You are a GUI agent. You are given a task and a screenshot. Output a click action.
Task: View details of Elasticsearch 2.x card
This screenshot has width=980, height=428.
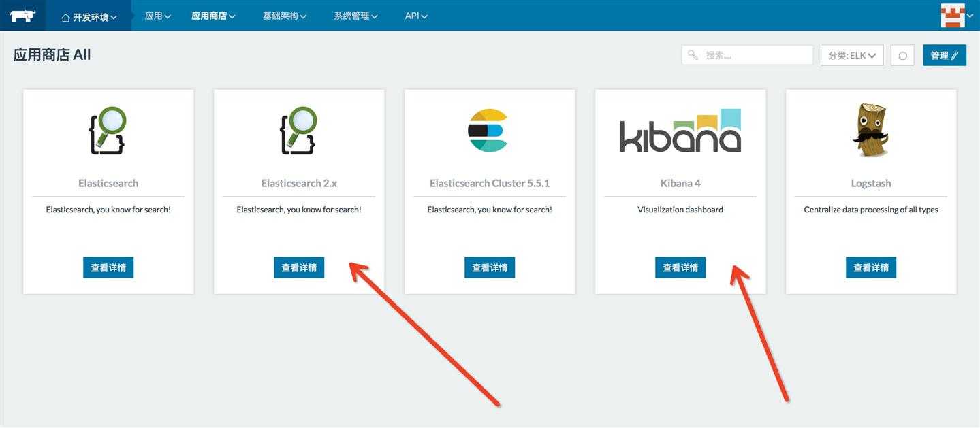(x=299, y=267)
